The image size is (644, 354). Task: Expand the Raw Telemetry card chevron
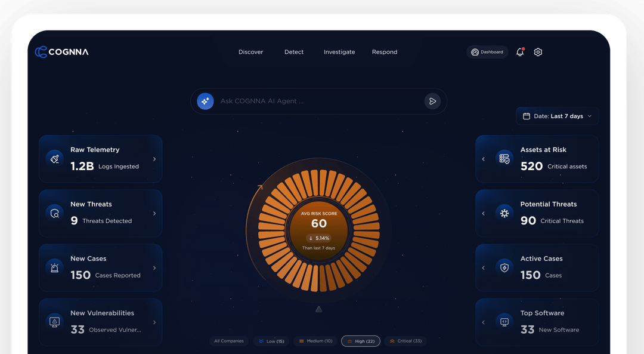pyautogui.click(x=154, y=159)
